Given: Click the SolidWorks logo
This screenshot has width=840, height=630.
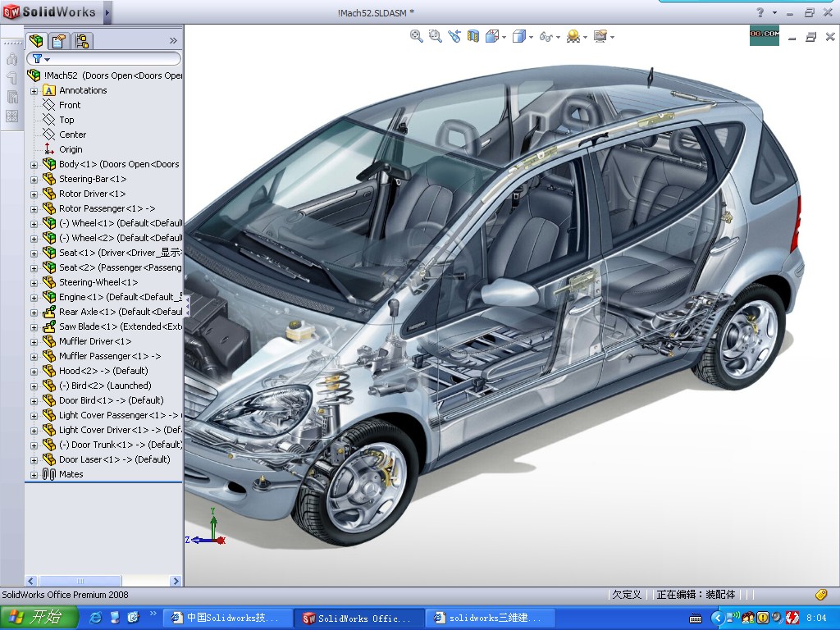Looking at the screenshot, I should tap(49, 11).
